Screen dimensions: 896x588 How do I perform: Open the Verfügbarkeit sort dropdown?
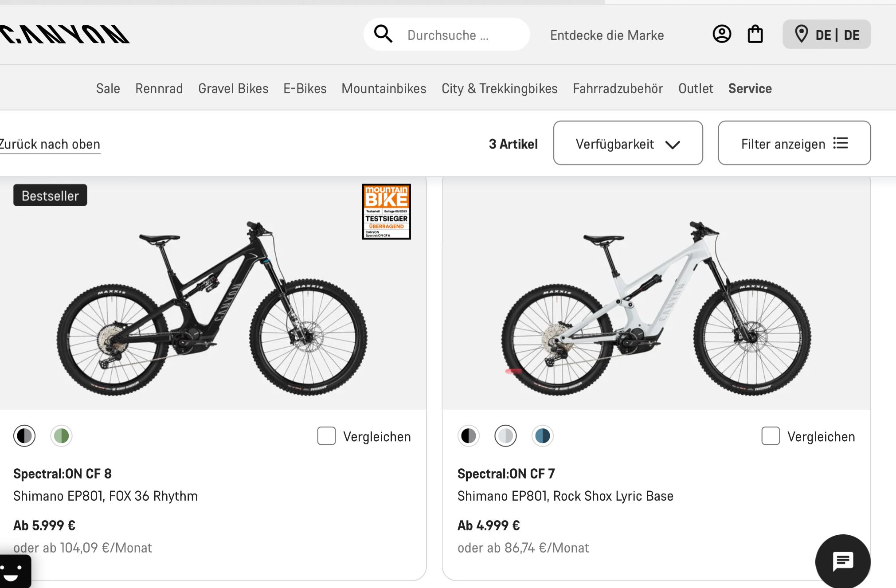tap(628, 143)
